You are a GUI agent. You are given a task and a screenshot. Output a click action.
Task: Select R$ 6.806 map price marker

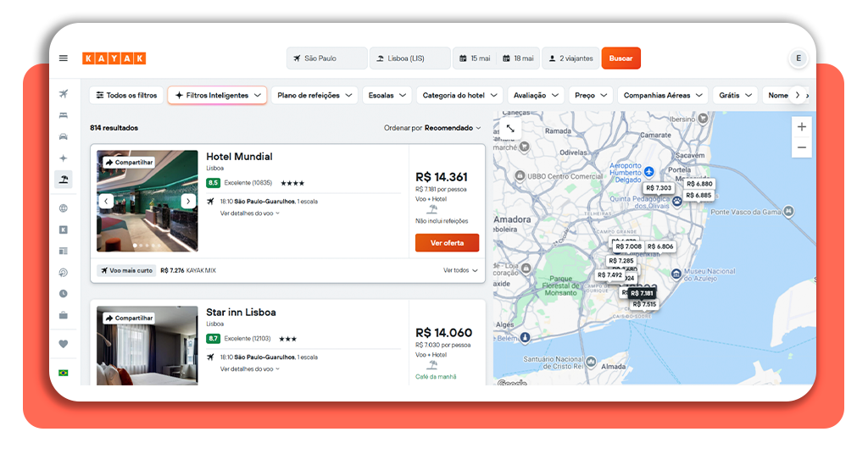(660, 246)
